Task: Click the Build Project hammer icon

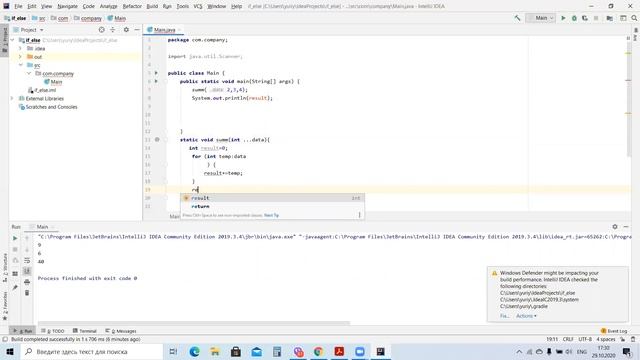Action: (517, 18)
